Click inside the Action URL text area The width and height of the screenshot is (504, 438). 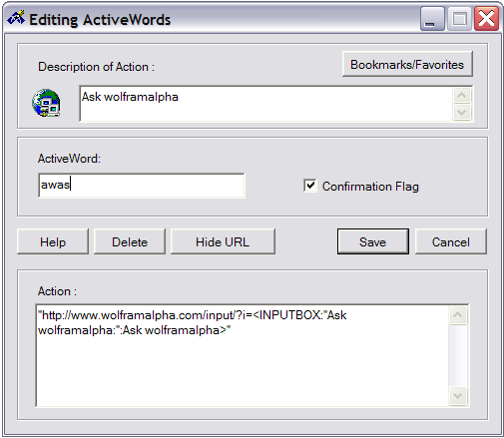[x=243, y=355]
